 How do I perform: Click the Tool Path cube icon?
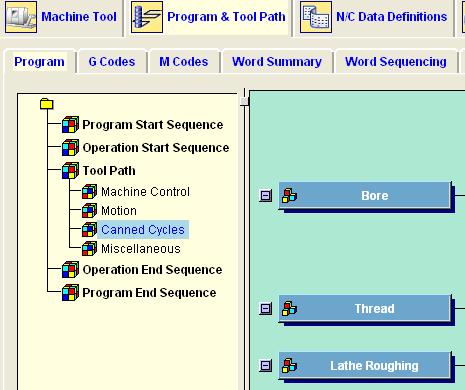[x=70, y=171]
